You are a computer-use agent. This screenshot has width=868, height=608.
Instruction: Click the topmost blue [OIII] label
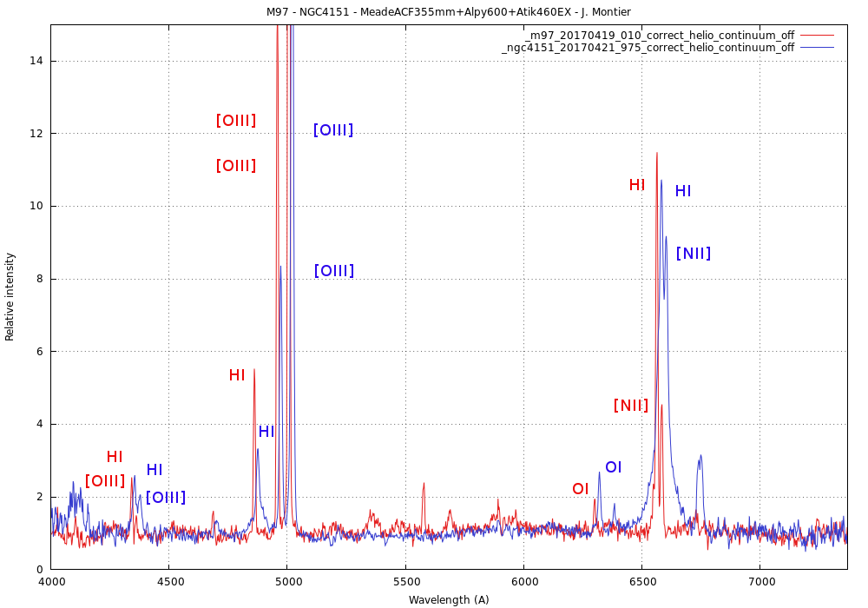pos(333,130)
